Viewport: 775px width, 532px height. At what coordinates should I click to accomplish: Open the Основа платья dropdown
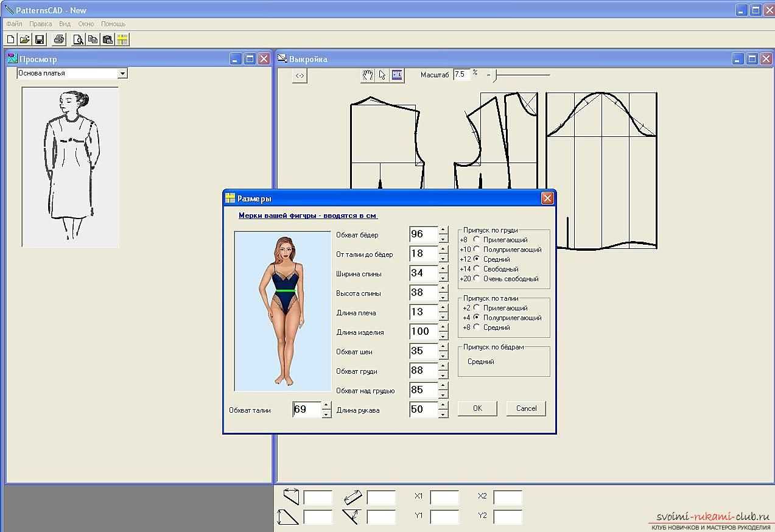(x=122, y=74)
